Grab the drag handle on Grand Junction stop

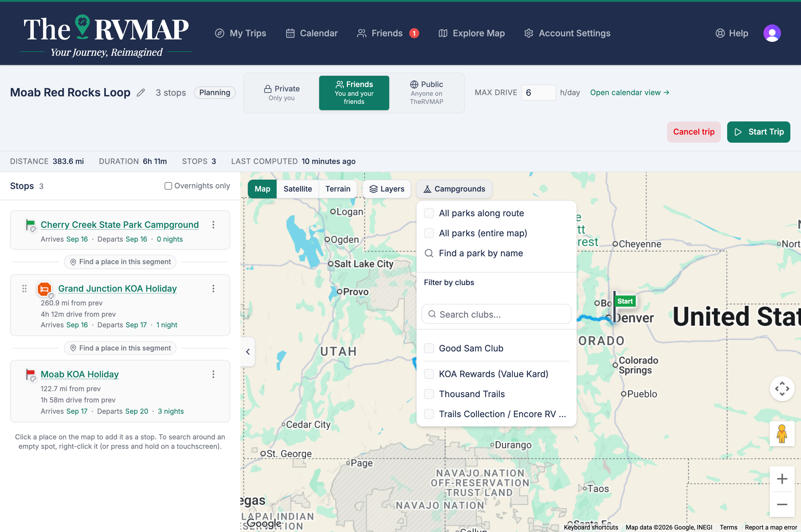coord(24,289)
